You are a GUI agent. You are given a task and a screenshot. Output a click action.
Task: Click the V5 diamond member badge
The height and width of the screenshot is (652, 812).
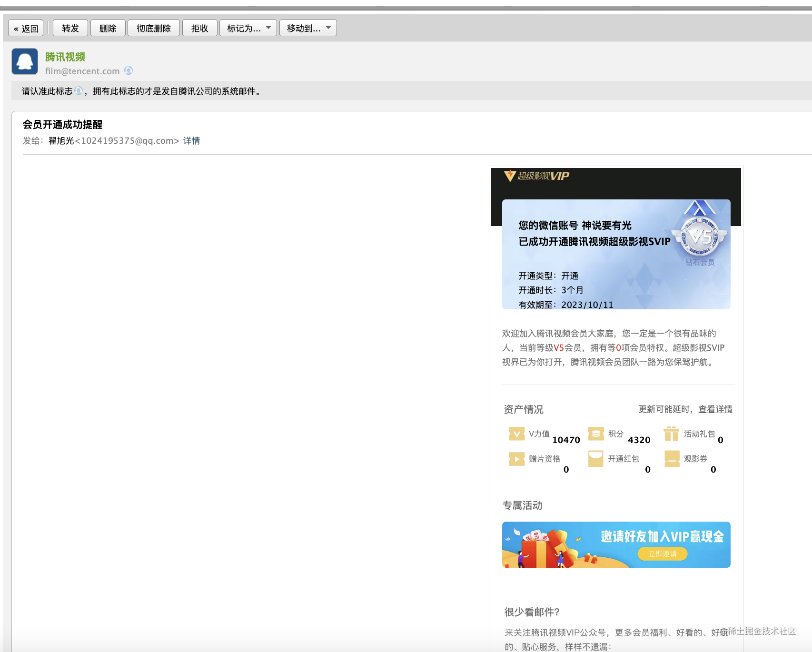click(x=700, y=236)
